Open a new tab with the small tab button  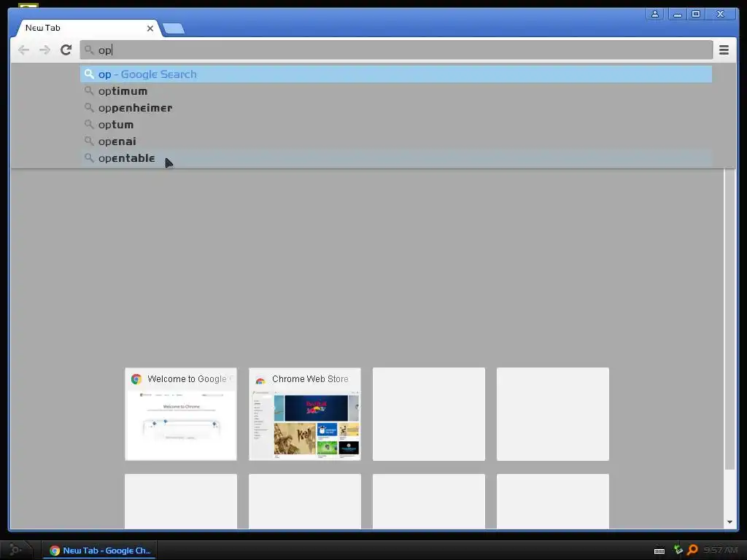174,28
